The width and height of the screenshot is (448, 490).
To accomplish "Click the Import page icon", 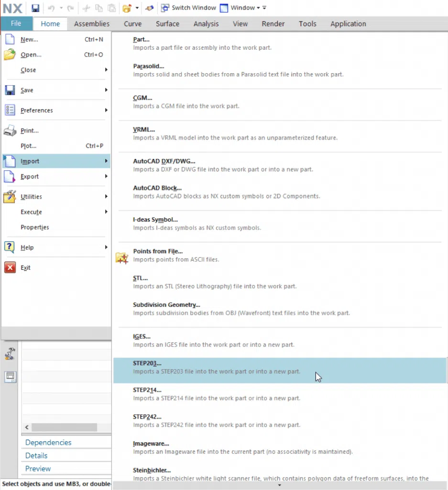I will tap(10, 161).
